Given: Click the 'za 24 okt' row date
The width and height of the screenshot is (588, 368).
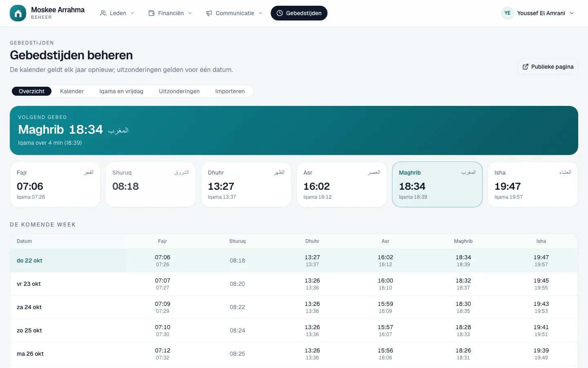Looking at the screenshot, I should coord(29,307).
